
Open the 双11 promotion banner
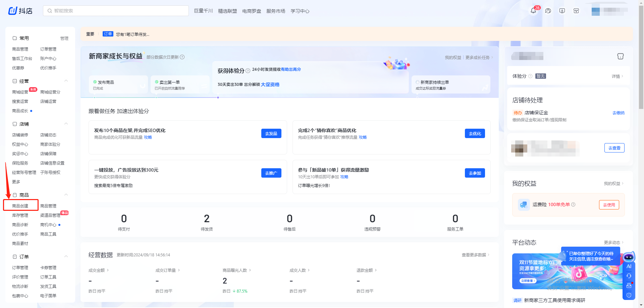click(567, 271)
